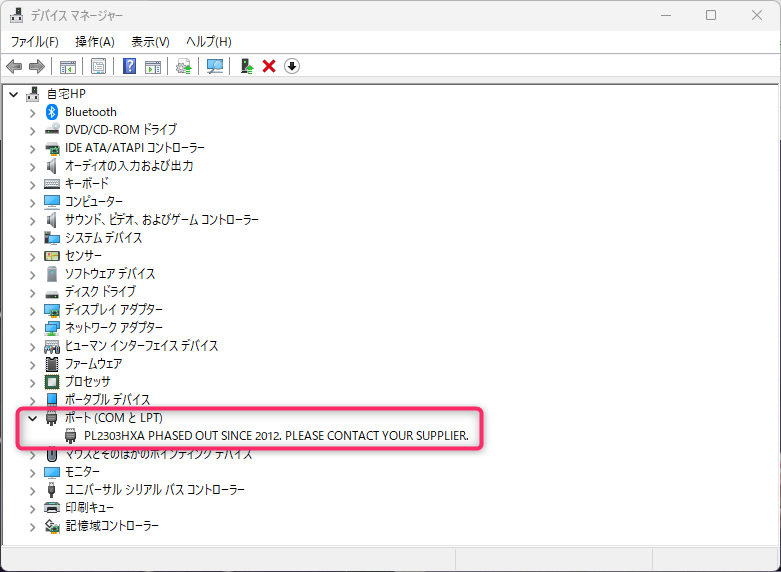781x572 pixels.
Task: Expand the IDE ATA/ATAPI コントローラー category
Action: (x=32, y=149)
